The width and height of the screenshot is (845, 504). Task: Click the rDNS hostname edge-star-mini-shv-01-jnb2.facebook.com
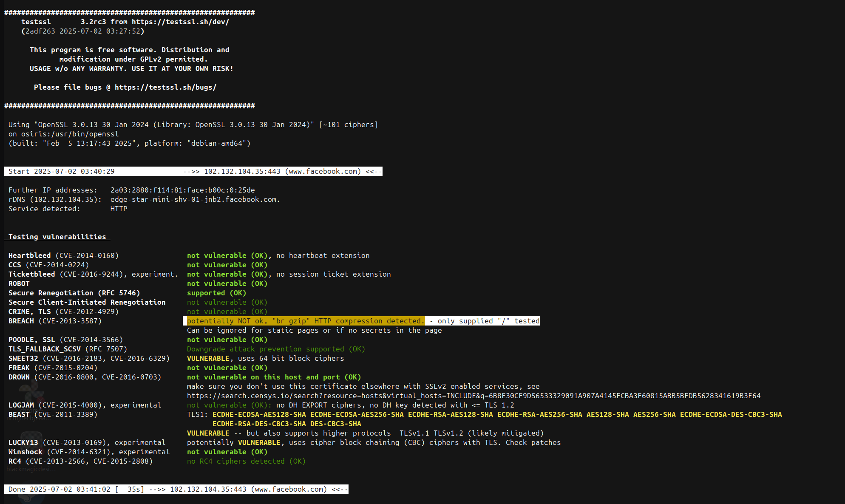click(x=195, y=199)
